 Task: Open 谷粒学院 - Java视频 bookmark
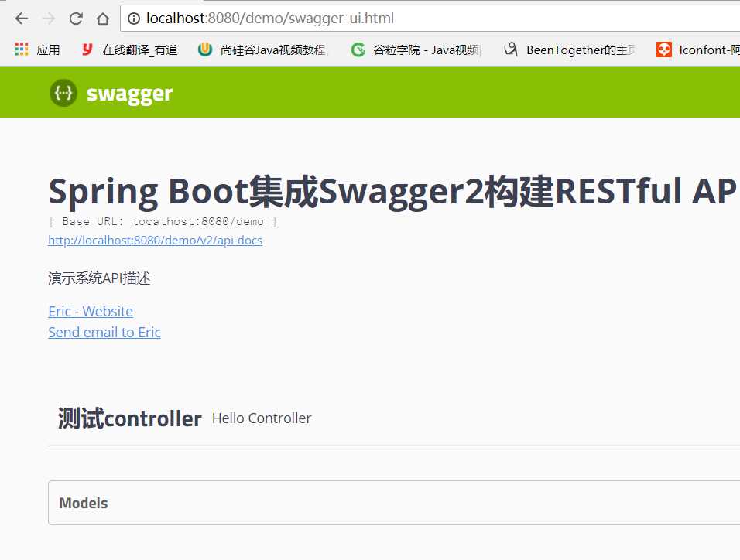(427, 50)
